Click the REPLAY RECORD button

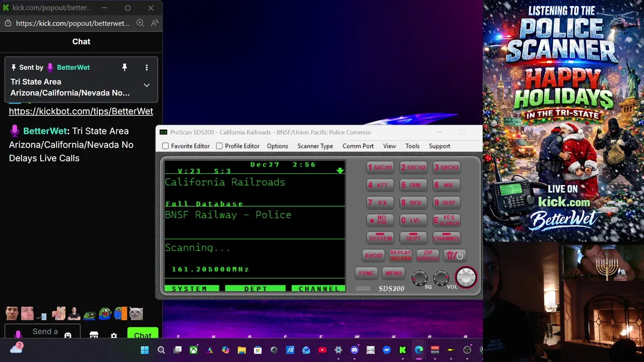[x=400, y=255]
